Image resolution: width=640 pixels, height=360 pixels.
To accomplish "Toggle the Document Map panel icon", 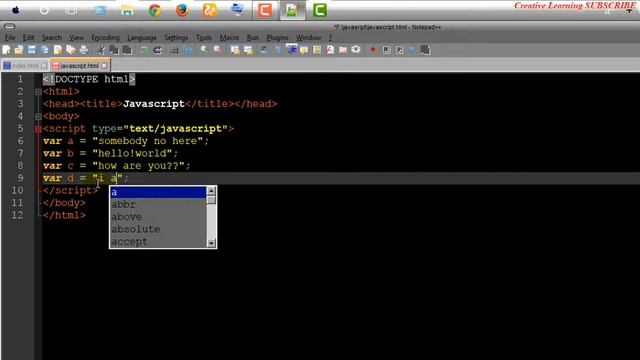I will 317,50.
